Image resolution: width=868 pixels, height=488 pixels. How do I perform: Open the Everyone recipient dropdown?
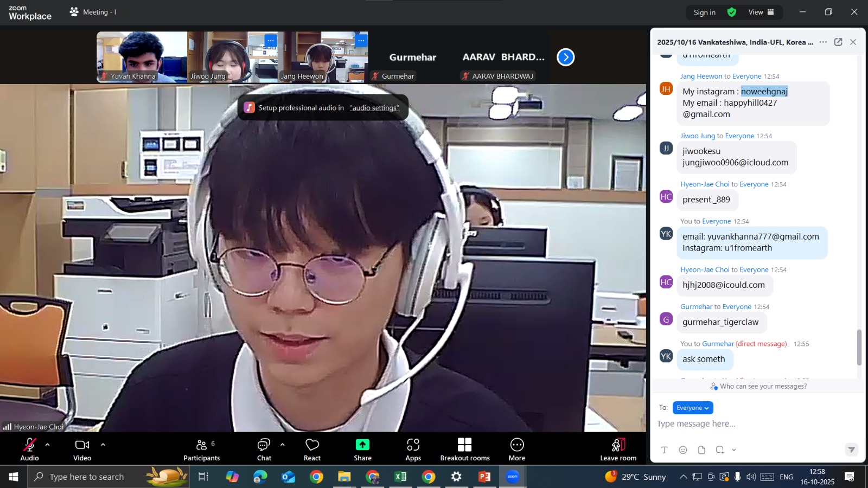(x=692, y=408)
